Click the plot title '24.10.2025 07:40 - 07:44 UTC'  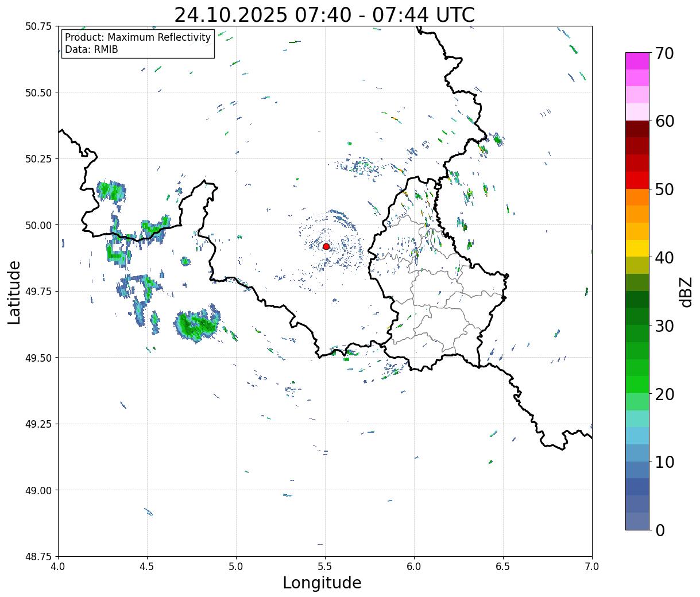[324, 15]
